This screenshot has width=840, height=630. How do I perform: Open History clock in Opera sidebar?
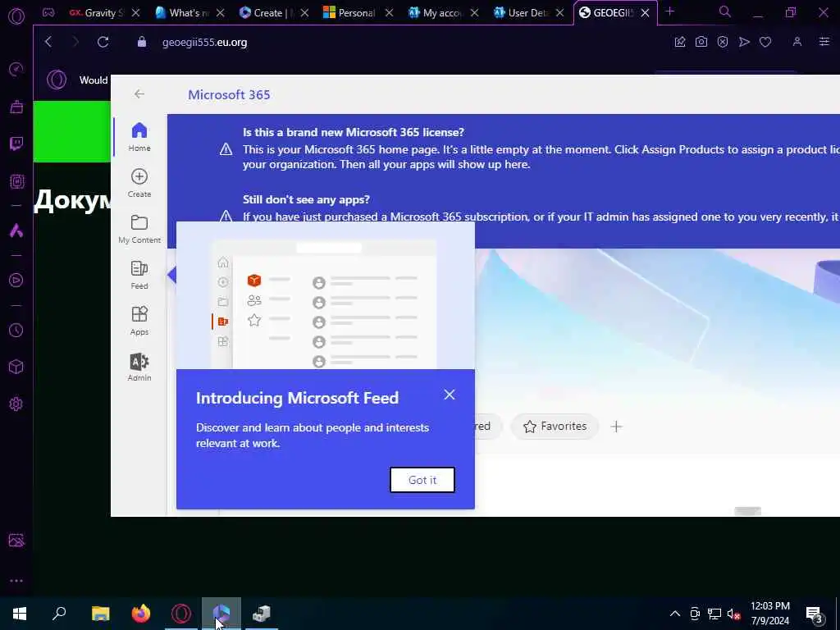click(x=16, y=330)
